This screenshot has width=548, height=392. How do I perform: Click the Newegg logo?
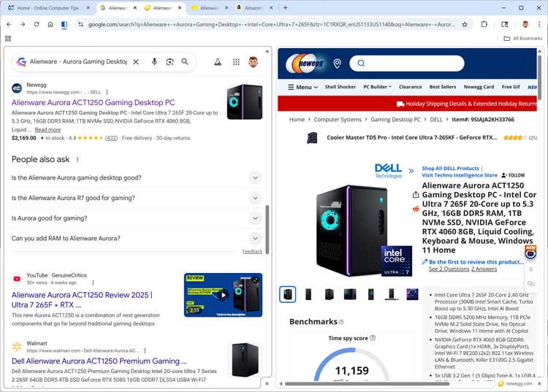[305, 64]
